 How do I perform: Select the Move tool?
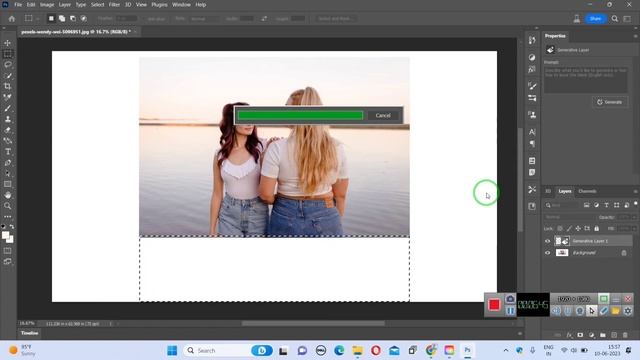click(x=7, y=43)
